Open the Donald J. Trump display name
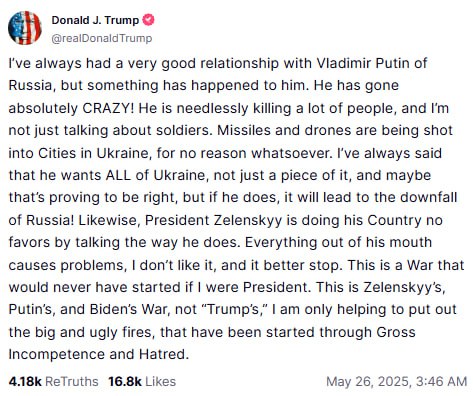 coord(95,20)
